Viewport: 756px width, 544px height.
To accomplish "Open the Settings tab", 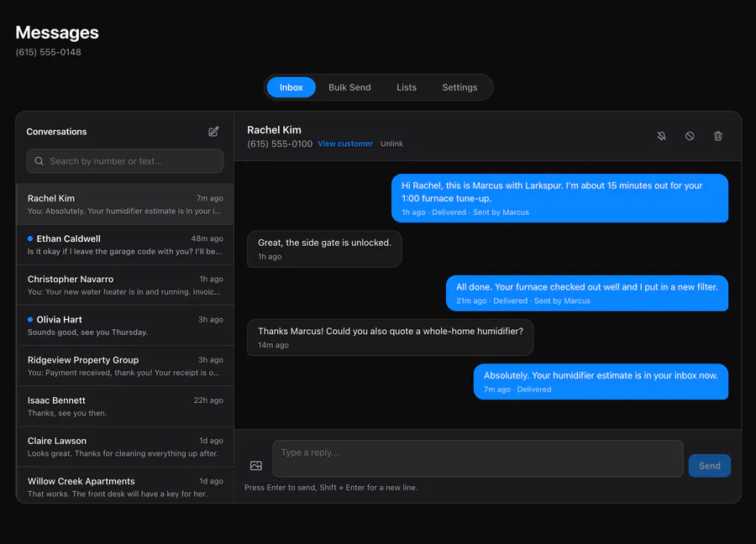I will [459, 87].
